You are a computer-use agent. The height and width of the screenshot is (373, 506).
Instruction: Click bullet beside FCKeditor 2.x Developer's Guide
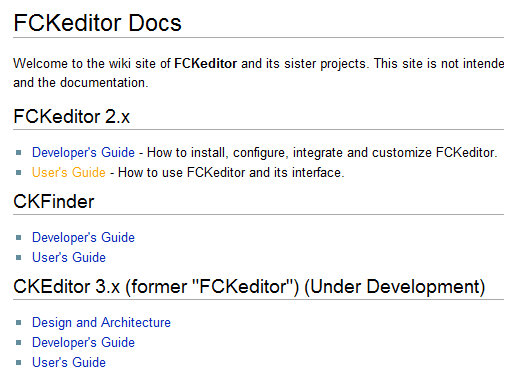pos(19,153)
